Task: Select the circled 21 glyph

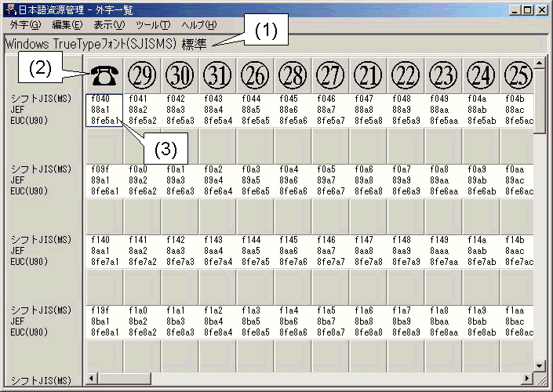Action: pos(369,75)
